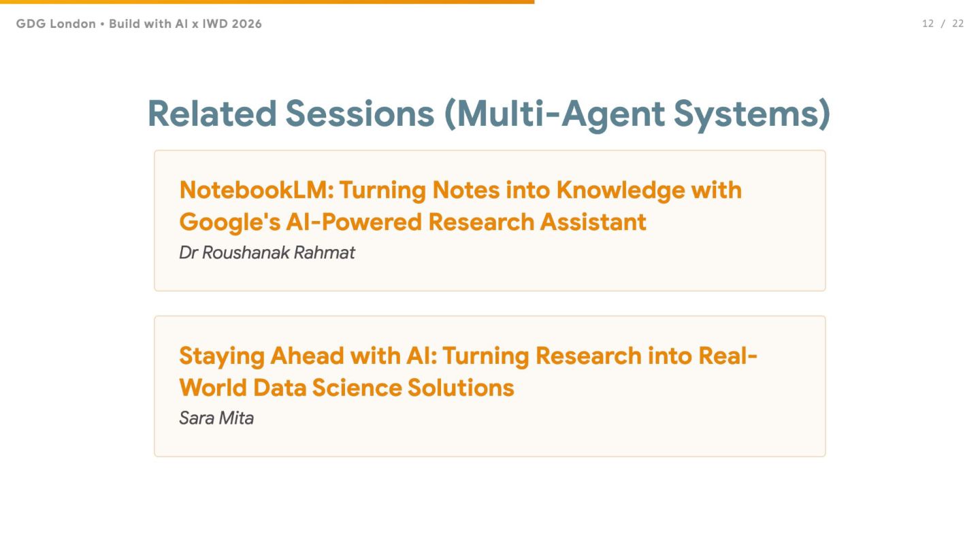
Task: Click "(Multi-Agent Systems)" in the slide heading
Action: coord(637,114)
